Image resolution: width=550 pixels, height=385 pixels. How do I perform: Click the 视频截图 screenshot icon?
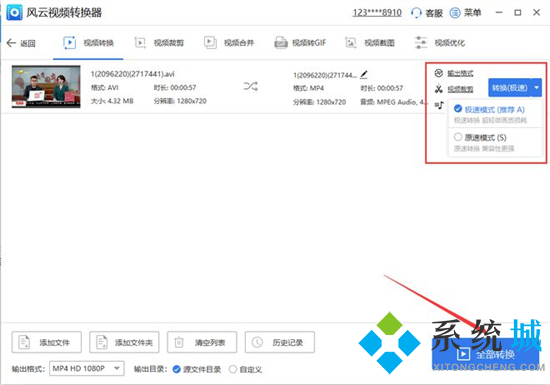pos(351,43)
